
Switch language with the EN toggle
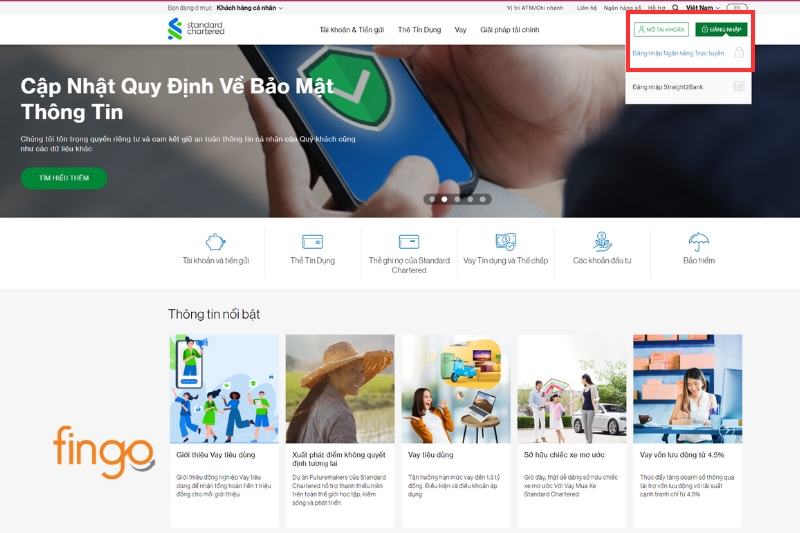tap(737, 8)
